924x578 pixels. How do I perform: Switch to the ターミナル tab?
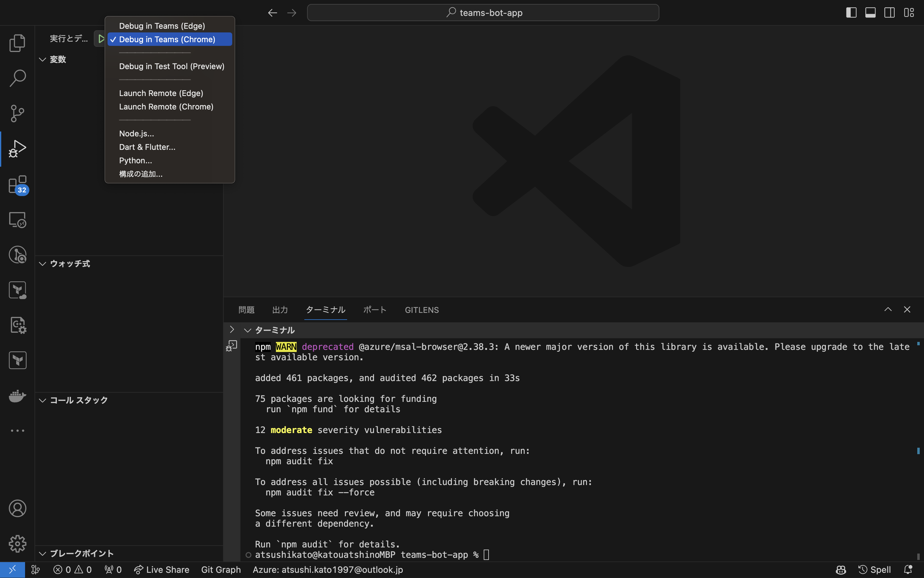tap(326, 309)
